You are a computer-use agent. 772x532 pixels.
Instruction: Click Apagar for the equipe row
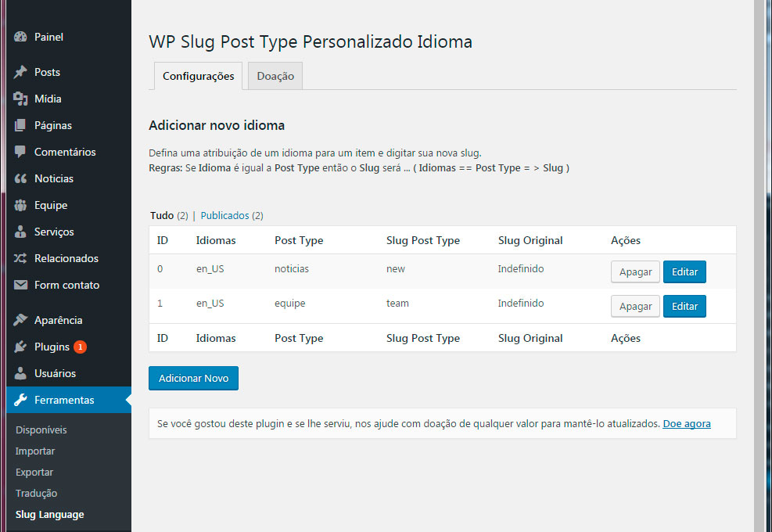635,306
